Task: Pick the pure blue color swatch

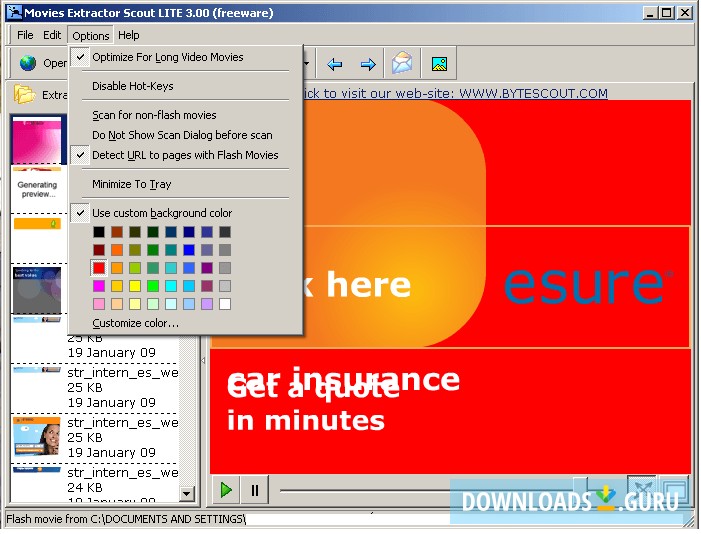Action: pos(189,250)
